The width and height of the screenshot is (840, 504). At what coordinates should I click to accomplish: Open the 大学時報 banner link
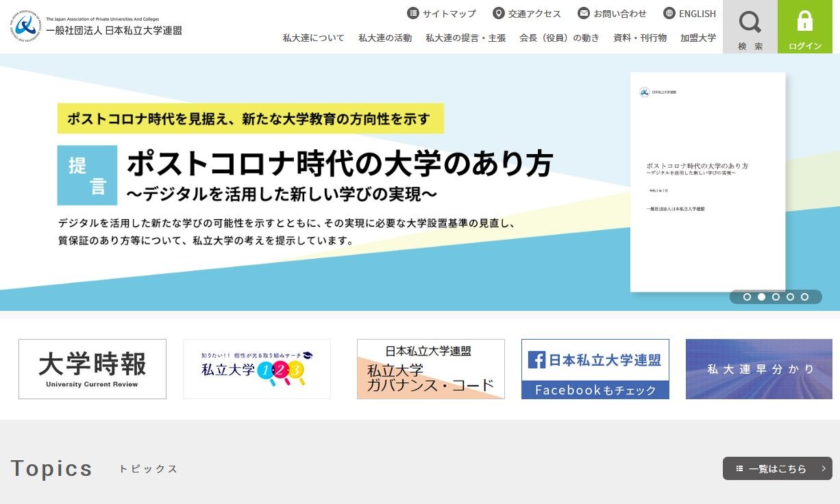click(92, 368)
